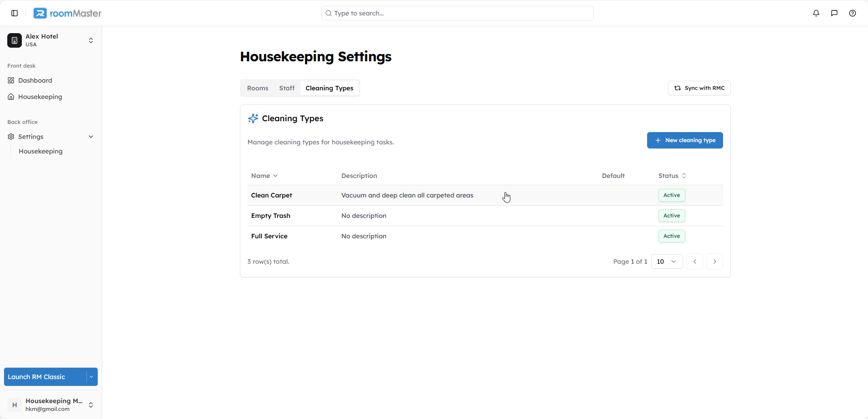868x419 pixels.
Task: Switch to the Staff tab
Action: (287, 88)
